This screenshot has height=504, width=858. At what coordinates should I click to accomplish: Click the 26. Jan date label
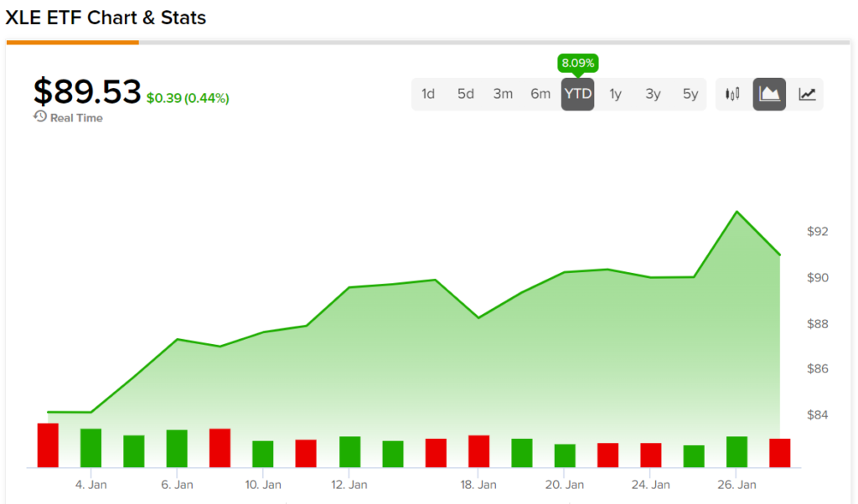[x=737, y=485]
